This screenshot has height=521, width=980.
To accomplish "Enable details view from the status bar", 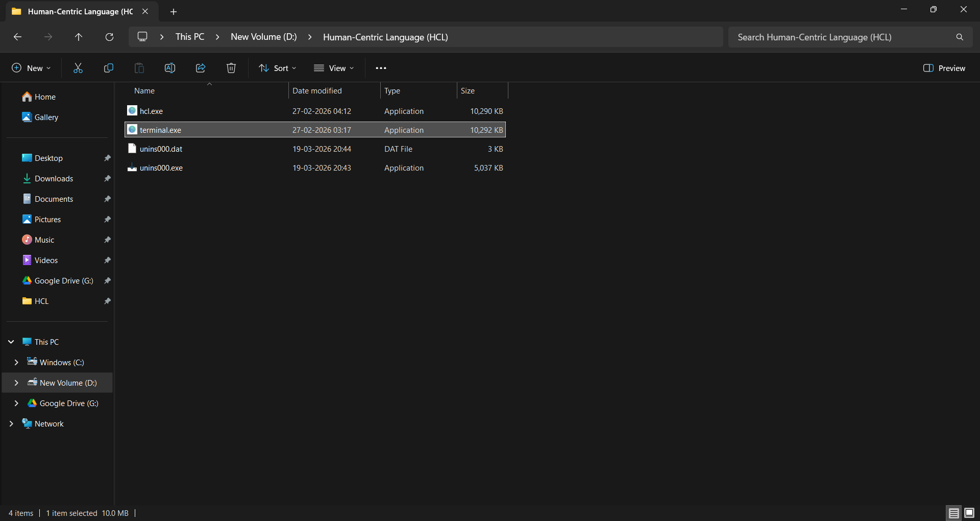I will pyautogui.click(x=952, y=513).
